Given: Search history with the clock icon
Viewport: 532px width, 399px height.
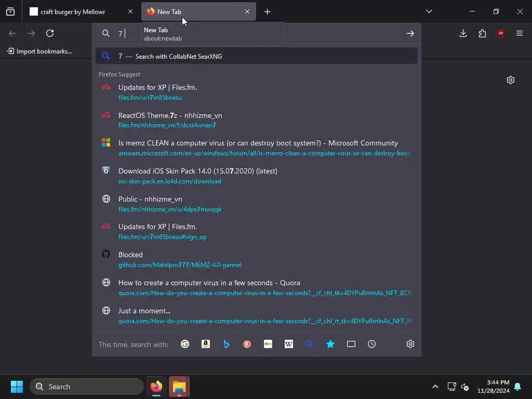Looking at the screenshot, I should 372,344.
